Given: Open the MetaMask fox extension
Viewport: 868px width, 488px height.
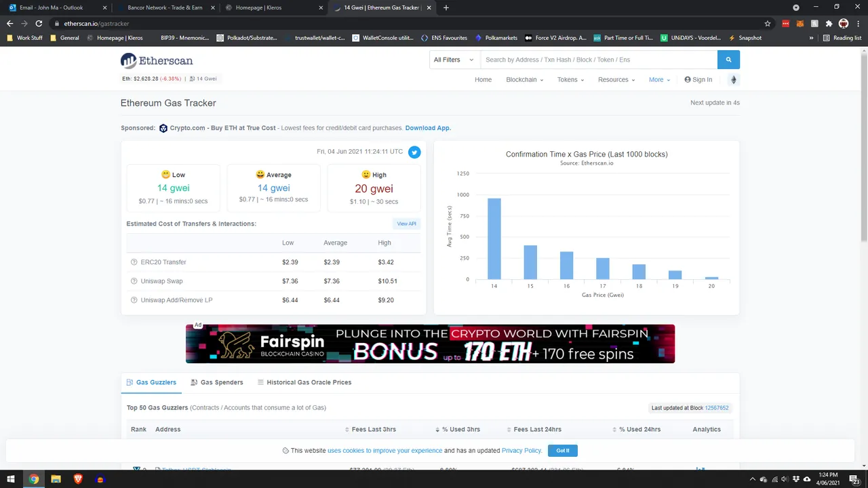Looking at the screenshot, I should point(800,24).
